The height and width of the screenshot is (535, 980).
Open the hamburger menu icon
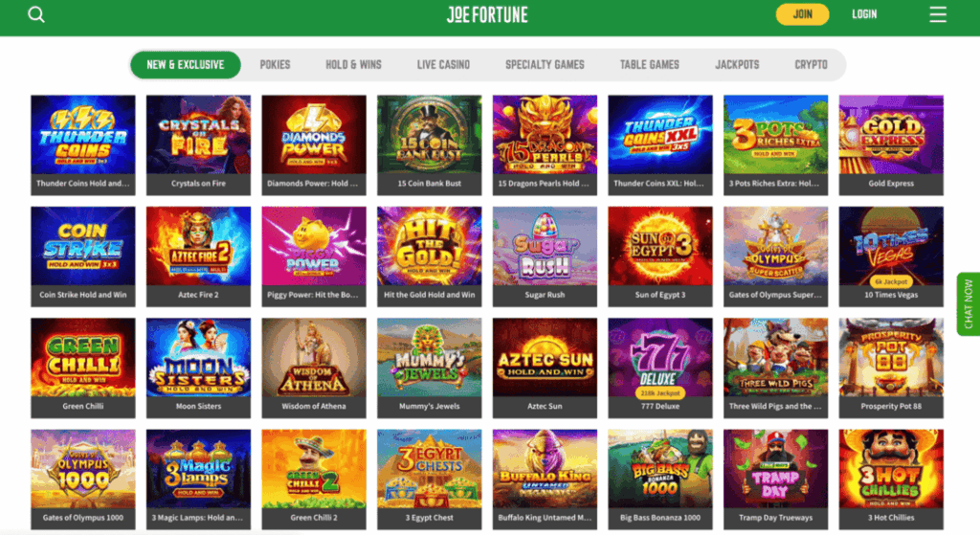[x=938, y=14]
